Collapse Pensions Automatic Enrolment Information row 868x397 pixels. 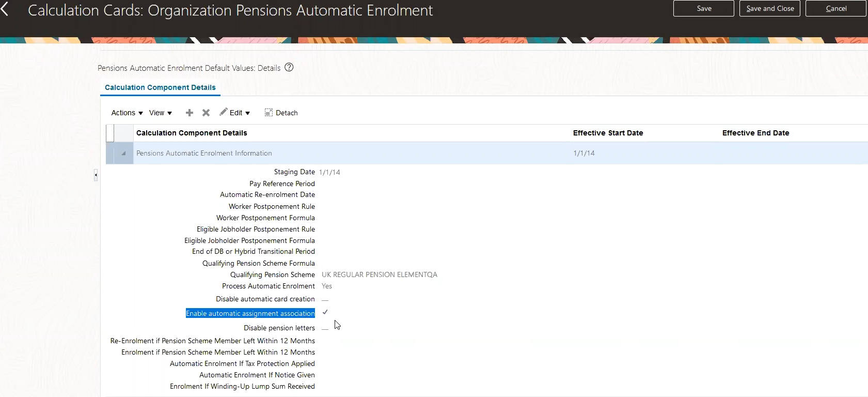pyautogui.click(x=123, y=154)
